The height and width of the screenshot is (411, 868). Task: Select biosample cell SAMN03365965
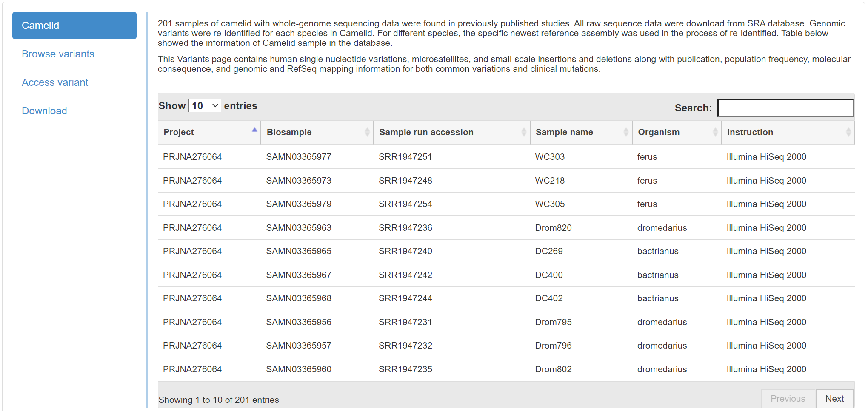pyautogui.click(x=299, y=251)
